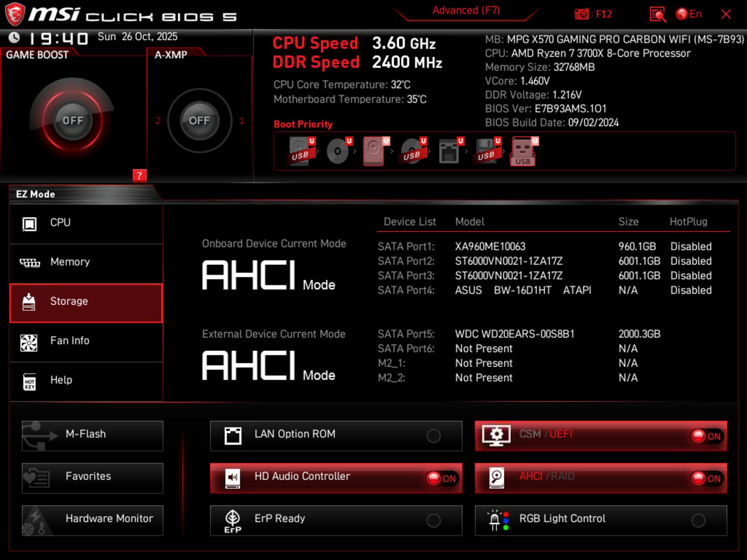Enable LAN Option ROM
The height and width of the screenshot is (560, 747).
tap(433, 436)
